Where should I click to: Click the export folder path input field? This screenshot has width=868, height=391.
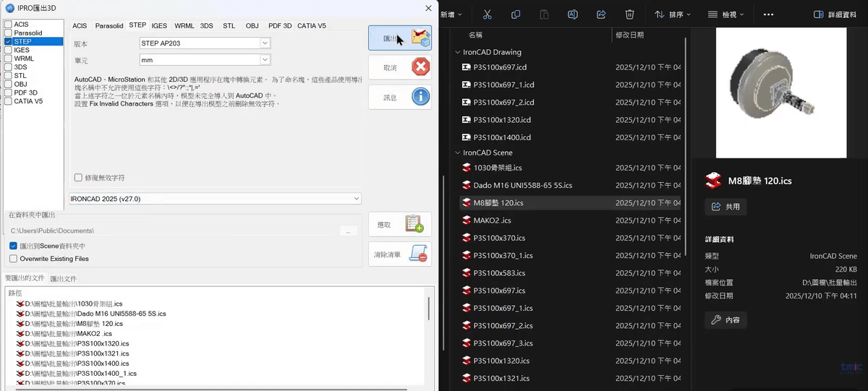pyautogui.click(x=171, y=231)
